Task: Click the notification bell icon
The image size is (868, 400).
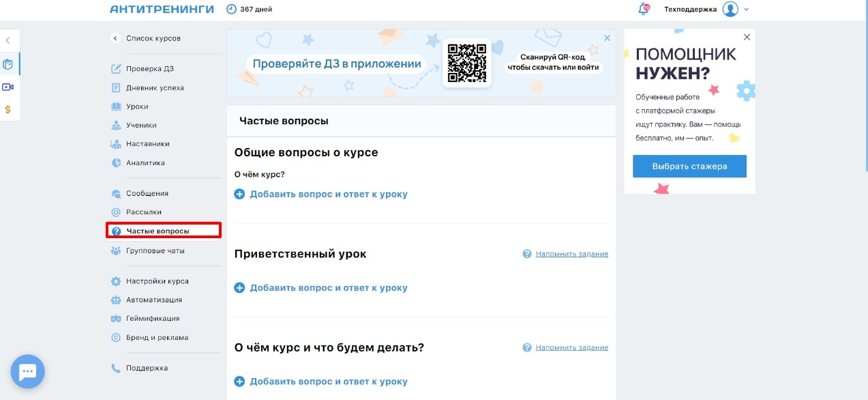Action: [642, 10]
